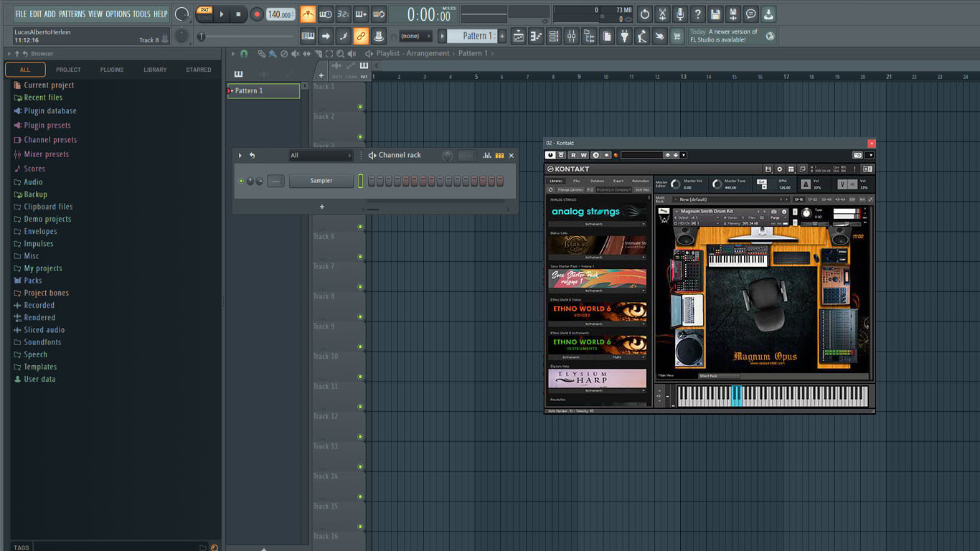Add new channel plus button
The height and width of the screenshot is (551, 980).
[x=321, y=207]
